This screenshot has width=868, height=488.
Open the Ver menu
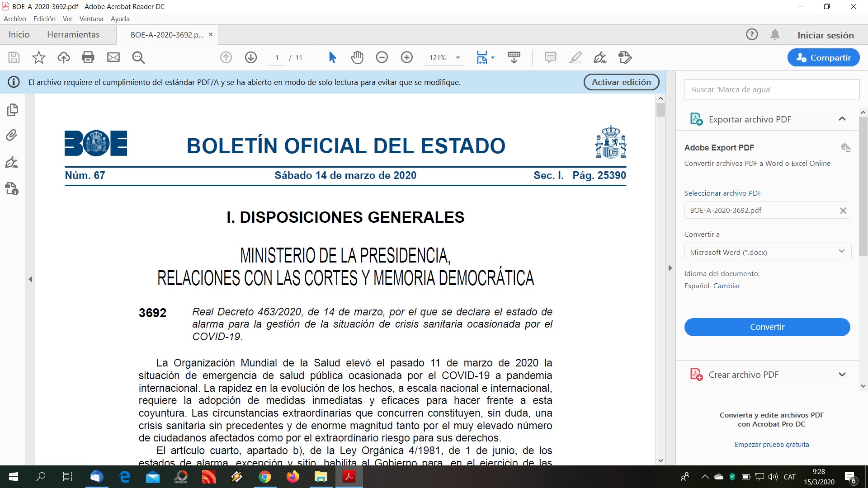coord(67,19)
